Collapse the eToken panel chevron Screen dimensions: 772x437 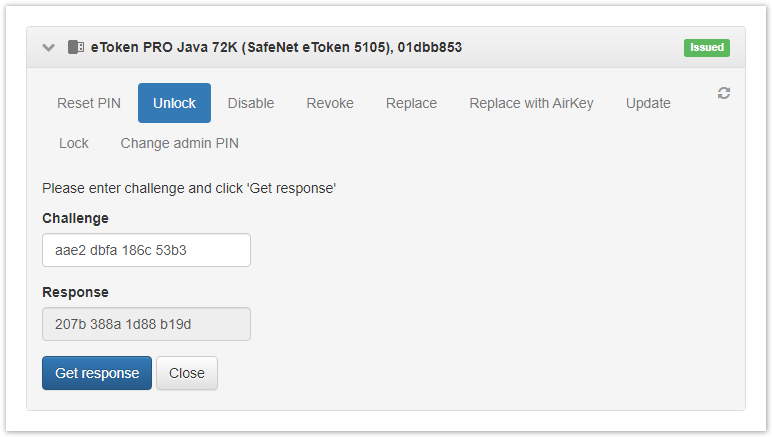(x=48, y=47)
